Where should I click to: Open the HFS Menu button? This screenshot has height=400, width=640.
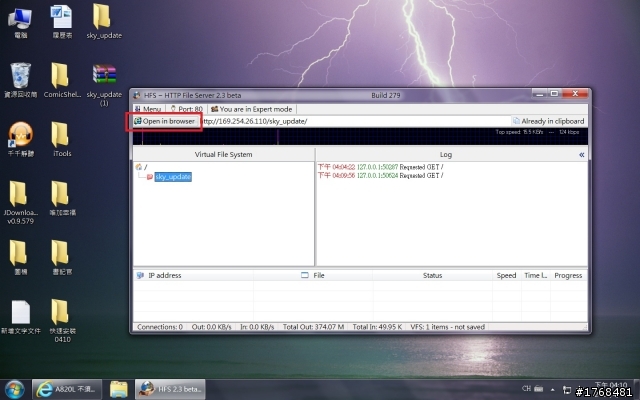149,109
